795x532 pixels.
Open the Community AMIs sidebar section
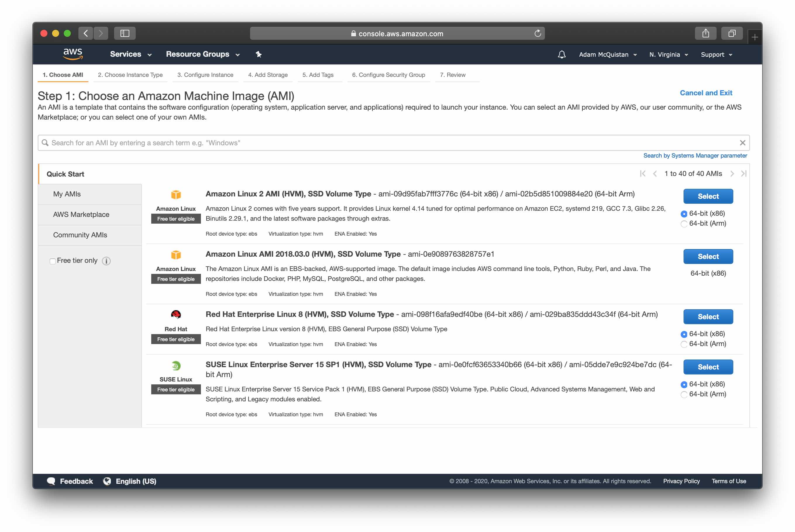80,235
